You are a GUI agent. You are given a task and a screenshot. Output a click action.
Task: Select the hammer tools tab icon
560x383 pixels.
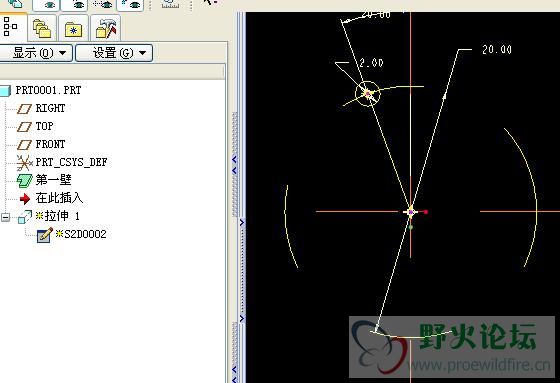tap(105, 28)
